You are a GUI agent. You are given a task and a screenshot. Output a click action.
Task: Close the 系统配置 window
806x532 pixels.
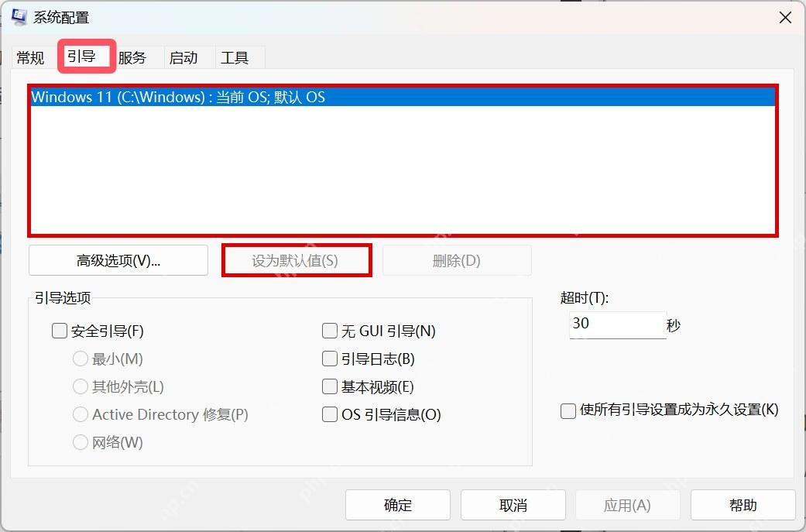785,18
